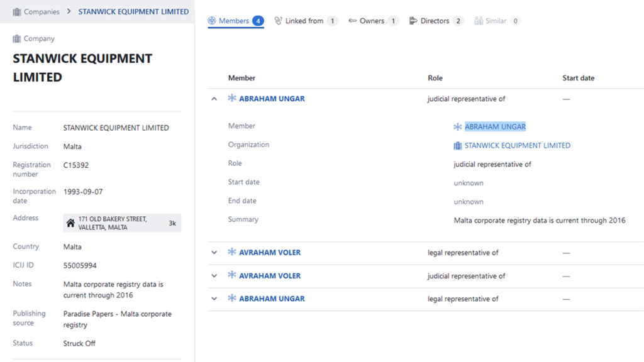Switch to the Members tab
644x362 pixels.
(x=236, y=21)
